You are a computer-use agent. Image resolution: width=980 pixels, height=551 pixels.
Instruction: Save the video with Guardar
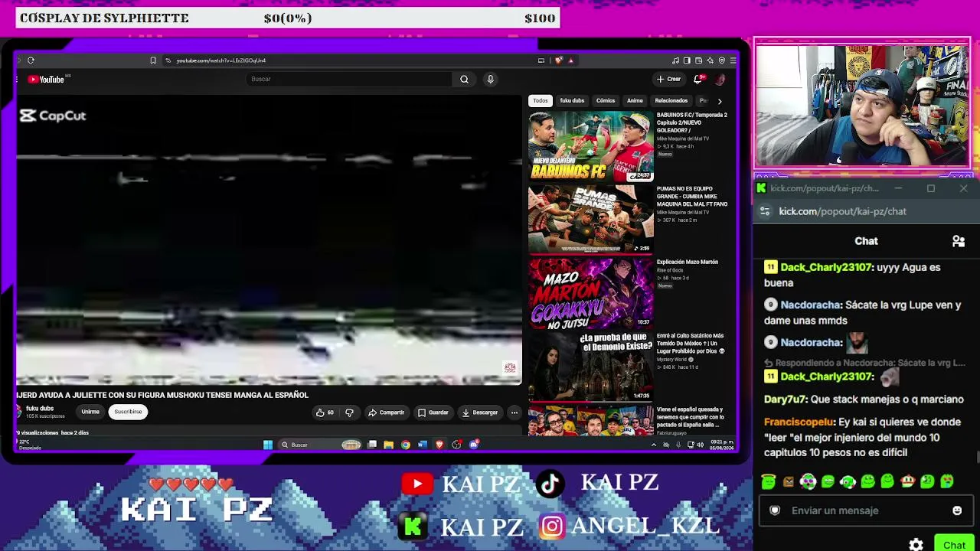[x=433, y=412]
